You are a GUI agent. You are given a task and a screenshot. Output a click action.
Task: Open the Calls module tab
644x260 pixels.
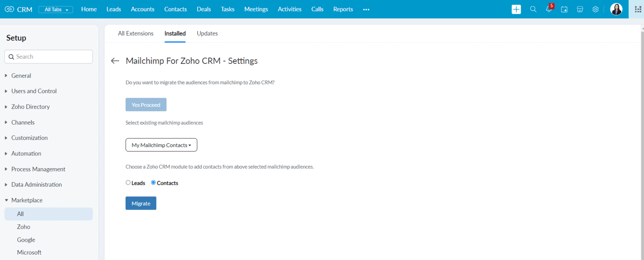pos(317,9)
